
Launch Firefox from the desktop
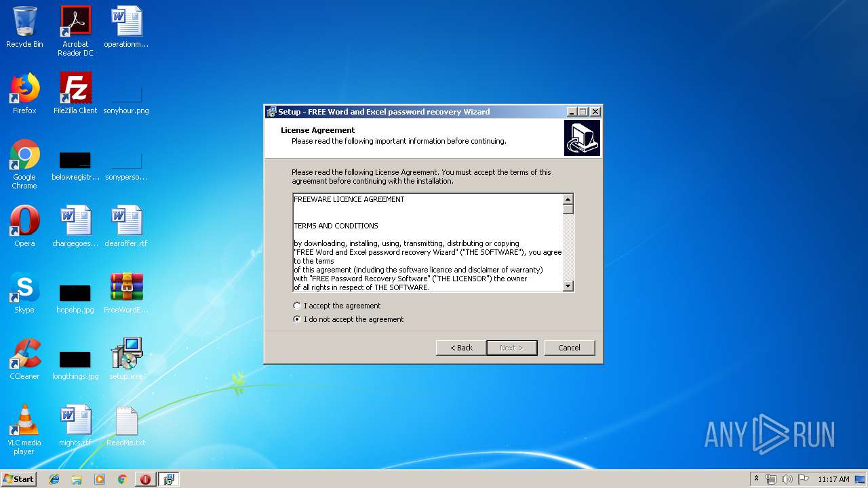[x=24, y=94]
